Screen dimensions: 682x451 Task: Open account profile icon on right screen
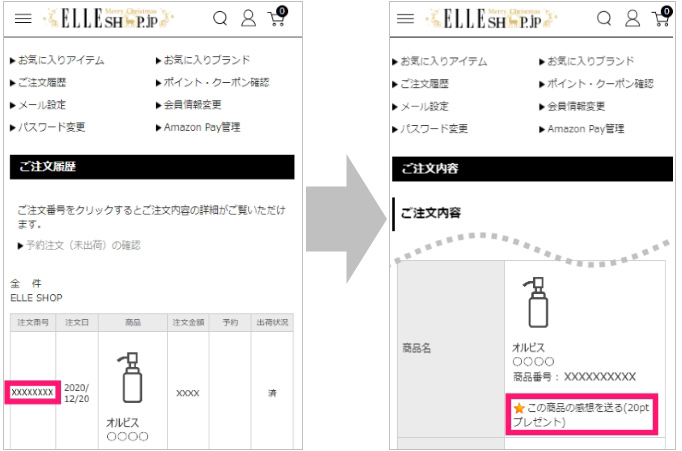[631, 19]
